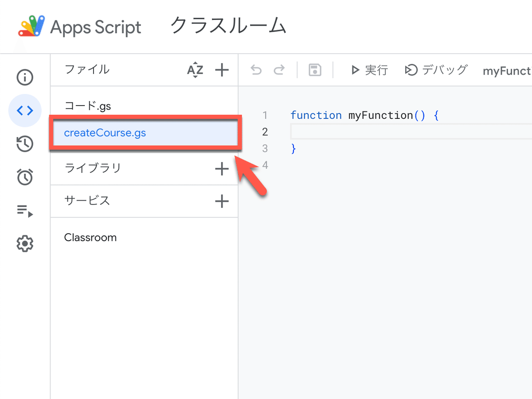Add a service with plus icon

coord(222,201)
